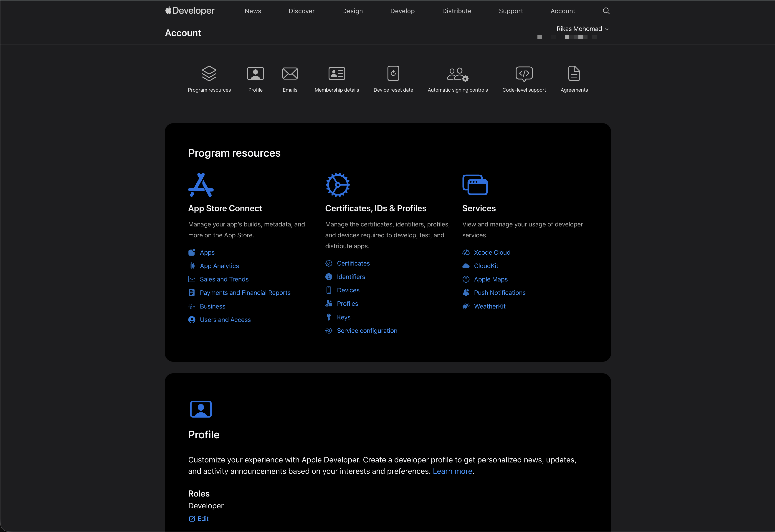Open the Emails envelope icon

(290, 74)
